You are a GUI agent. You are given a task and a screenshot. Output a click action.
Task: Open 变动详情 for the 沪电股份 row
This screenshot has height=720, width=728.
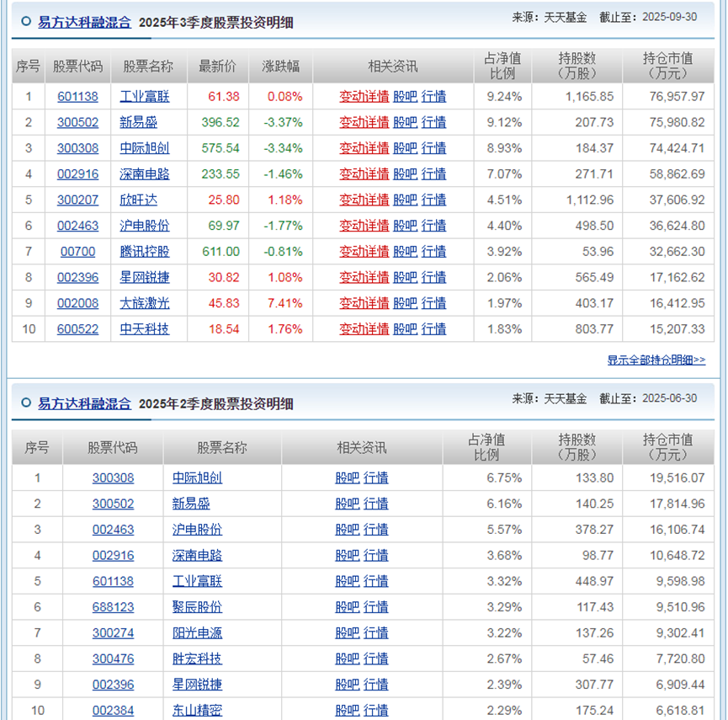pos(364,226)
